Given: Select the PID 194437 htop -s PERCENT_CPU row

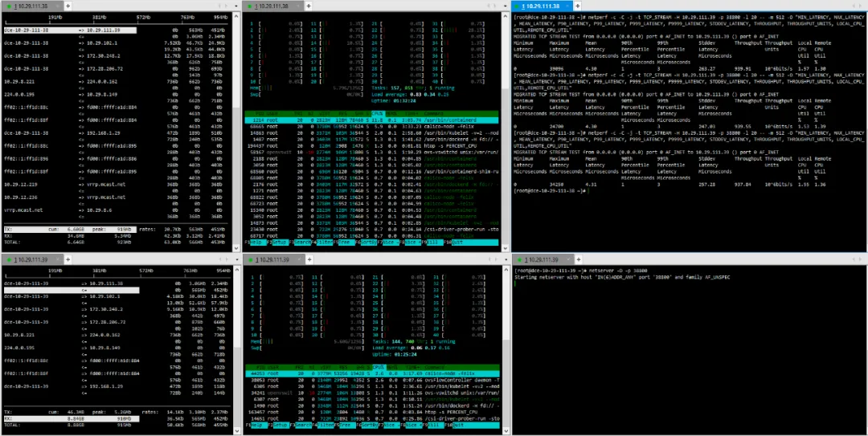Looking at the screenshot, I should point(372,145).
